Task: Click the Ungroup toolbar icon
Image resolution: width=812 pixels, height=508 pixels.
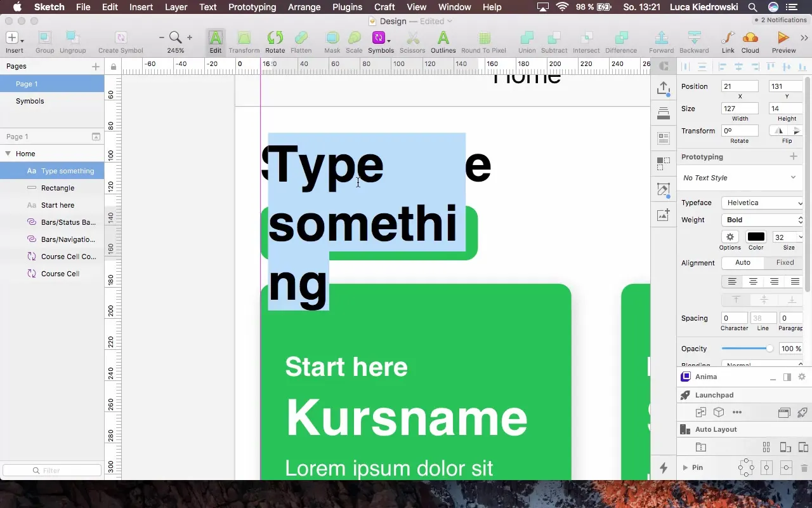Action: coord(73,38)
